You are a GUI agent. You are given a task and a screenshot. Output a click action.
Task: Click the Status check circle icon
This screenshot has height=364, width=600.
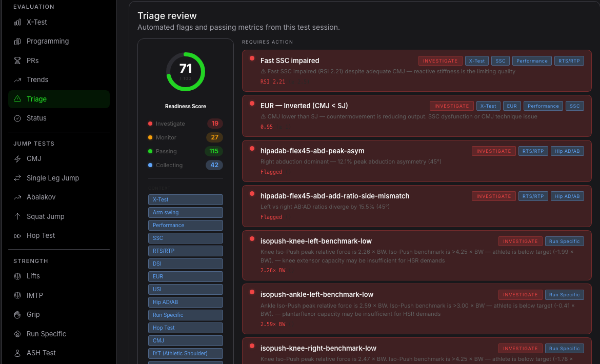pos(17,118)
